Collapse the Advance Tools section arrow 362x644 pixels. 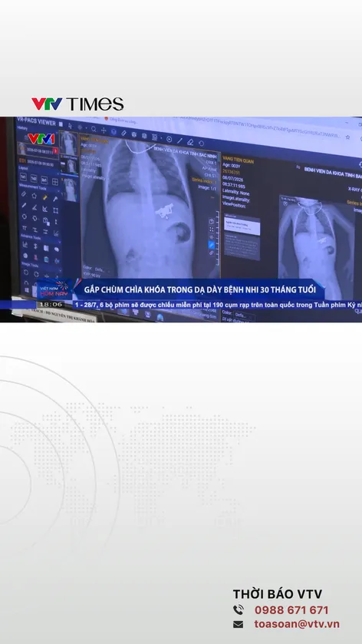(60, 242)
